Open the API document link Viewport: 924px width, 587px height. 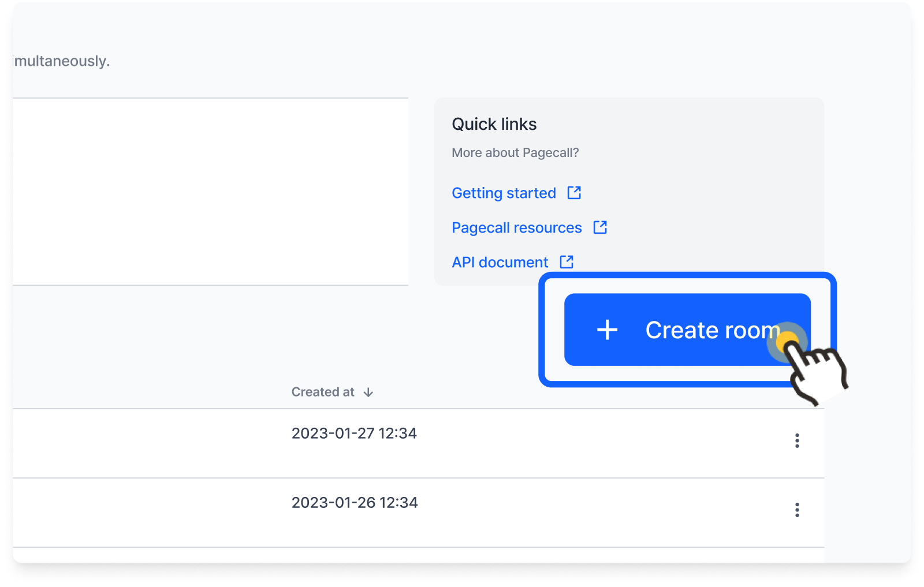pyautogui.click(x=500, y=262)
